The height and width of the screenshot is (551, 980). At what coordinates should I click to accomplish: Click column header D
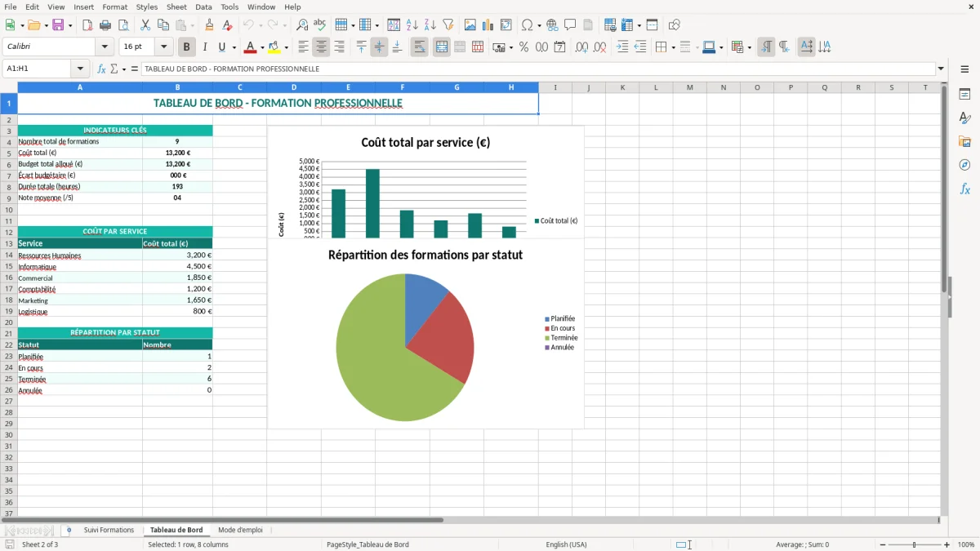pos(294,87)
